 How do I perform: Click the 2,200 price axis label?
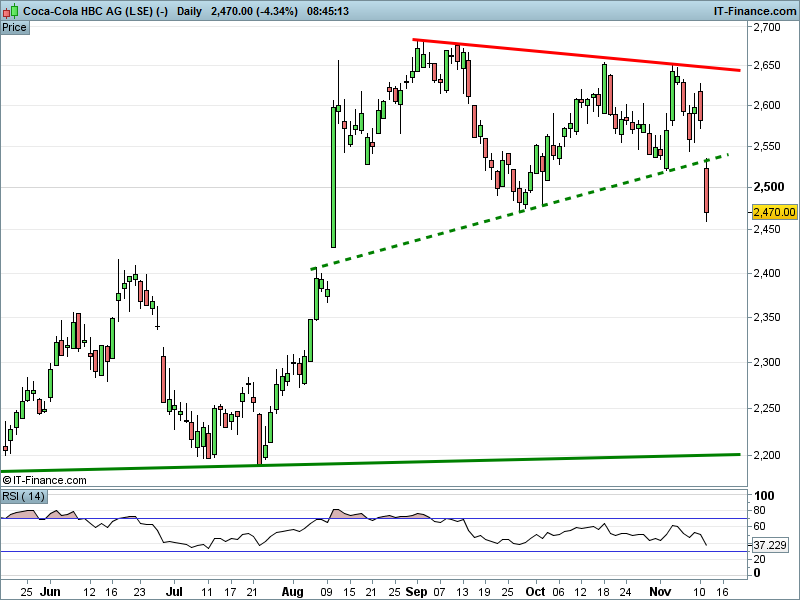[x=767, y=455]
